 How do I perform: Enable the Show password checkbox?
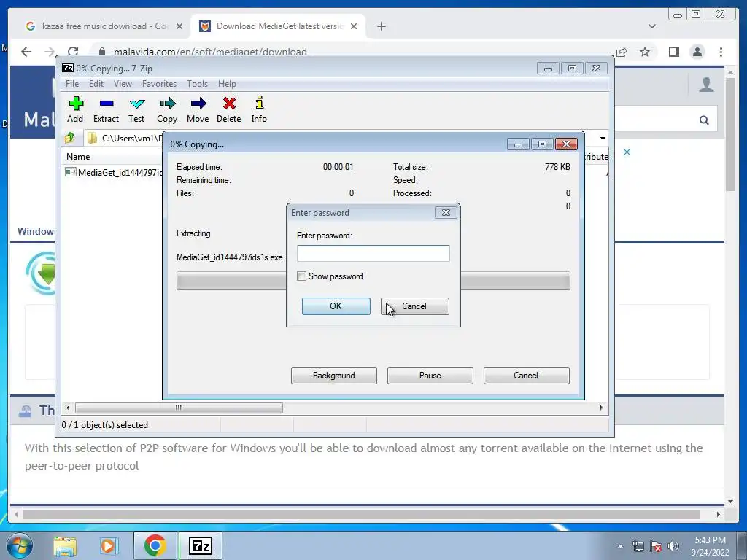tap(301, 276)
